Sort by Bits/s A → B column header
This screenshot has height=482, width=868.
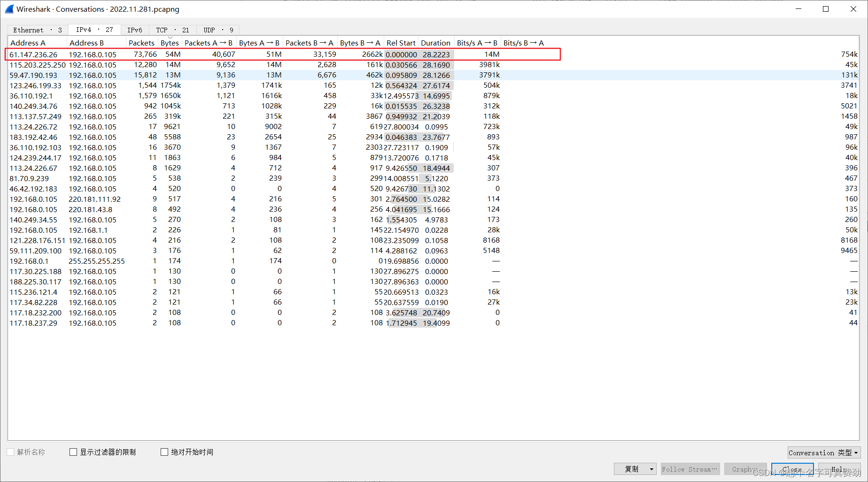pos(477,43)
